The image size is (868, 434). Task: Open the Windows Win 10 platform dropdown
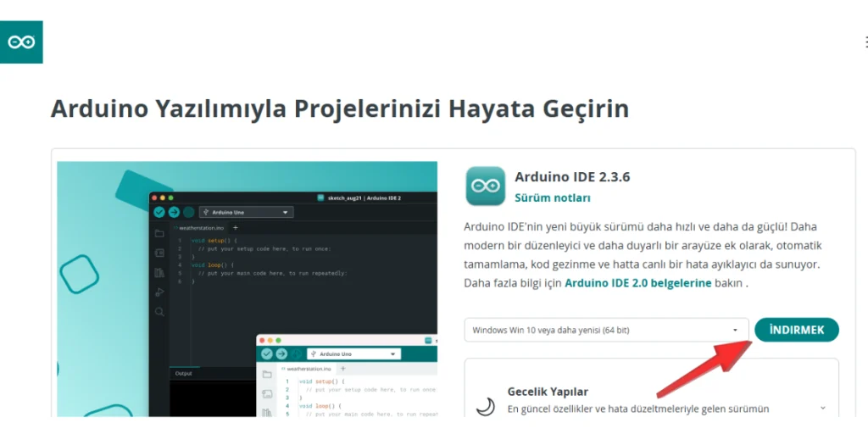(606, 330)
